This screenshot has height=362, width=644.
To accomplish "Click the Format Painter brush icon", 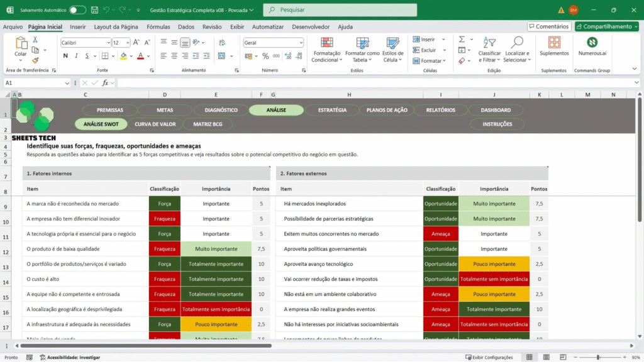I will tap(35, 60).
